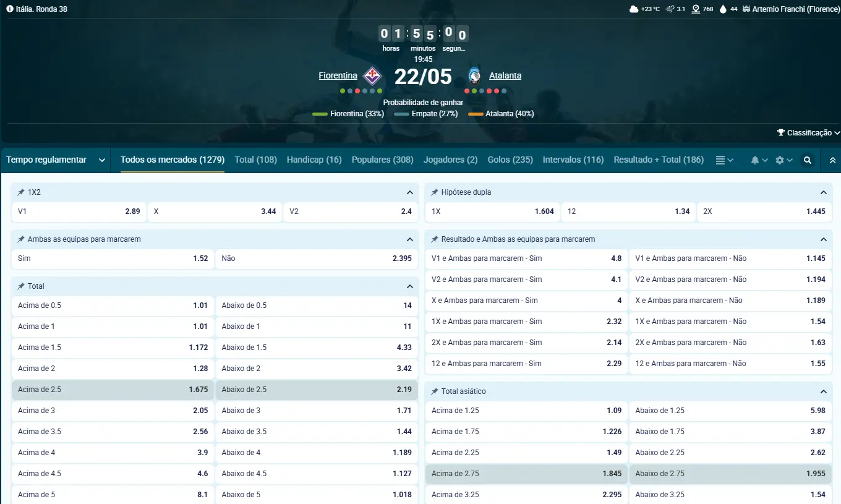Bet on V1 at 2.89

pos(79,211)
